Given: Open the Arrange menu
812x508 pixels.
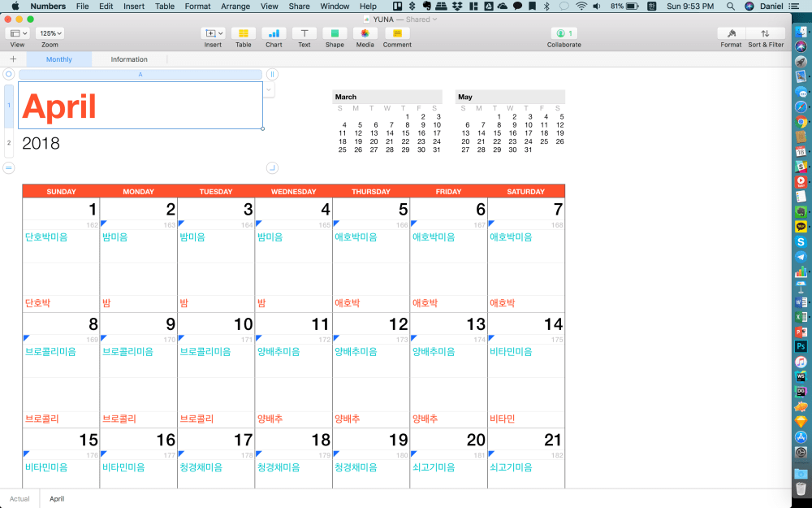Looking at the screenshot, I should pyautogui.click(x=235, y=6).
